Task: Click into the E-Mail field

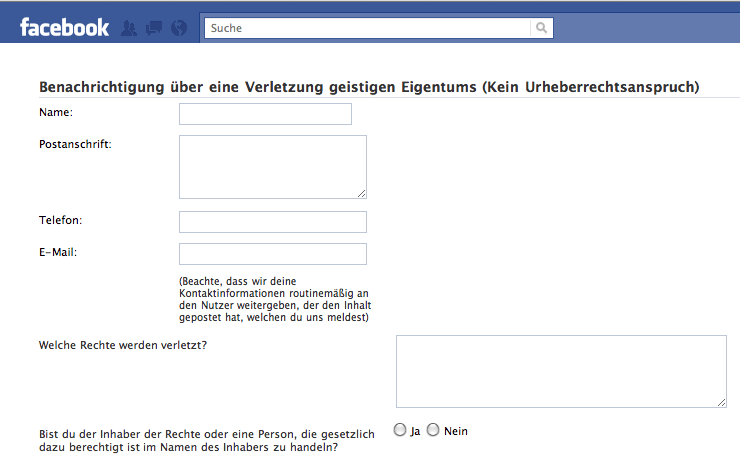Action: [x=273, y=254]
